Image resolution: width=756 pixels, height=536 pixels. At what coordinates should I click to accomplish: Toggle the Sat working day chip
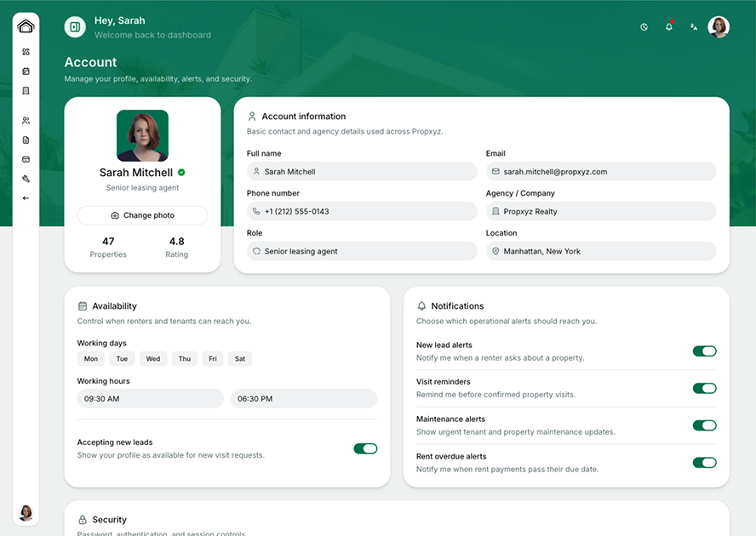[x=240, y=359]
